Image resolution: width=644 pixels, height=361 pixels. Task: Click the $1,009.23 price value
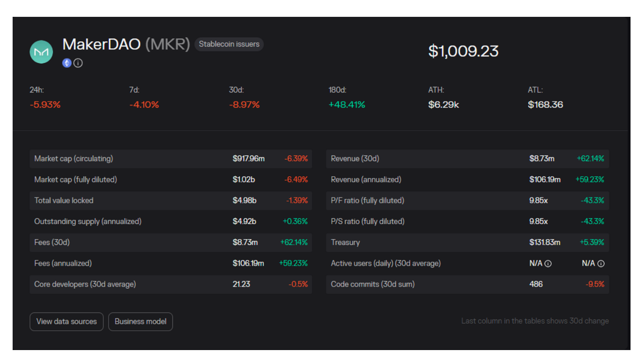click(463, 51)
